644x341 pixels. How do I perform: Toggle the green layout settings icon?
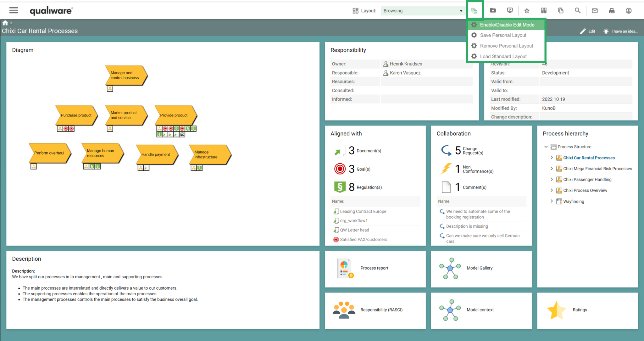(475, 10)
